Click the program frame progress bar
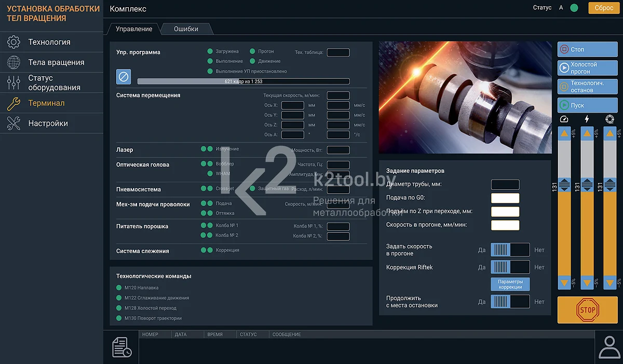This screenshot has width=623, height=364. (243, 81)
